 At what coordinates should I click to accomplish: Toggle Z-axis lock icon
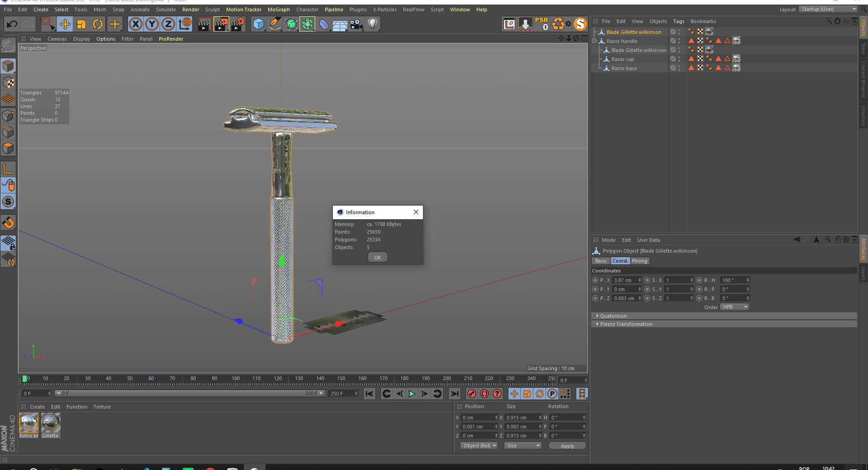pos(168,24)
